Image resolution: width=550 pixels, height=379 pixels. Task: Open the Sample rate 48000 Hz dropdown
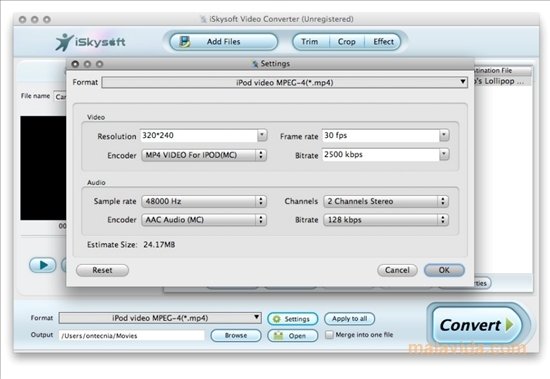point(204,201)
